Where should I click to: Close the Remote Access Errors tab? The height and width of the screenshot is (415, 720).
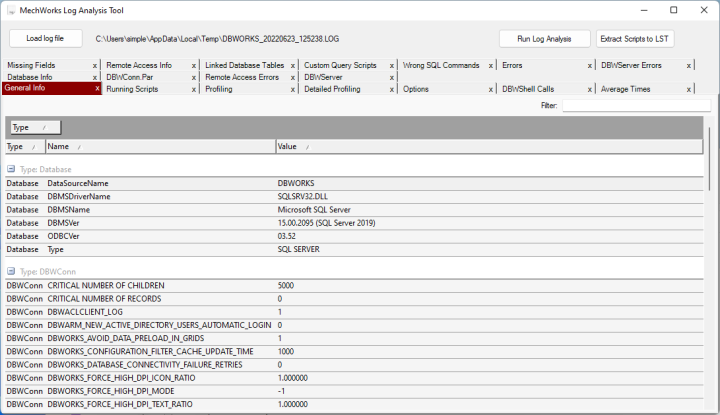pos(293,78)
